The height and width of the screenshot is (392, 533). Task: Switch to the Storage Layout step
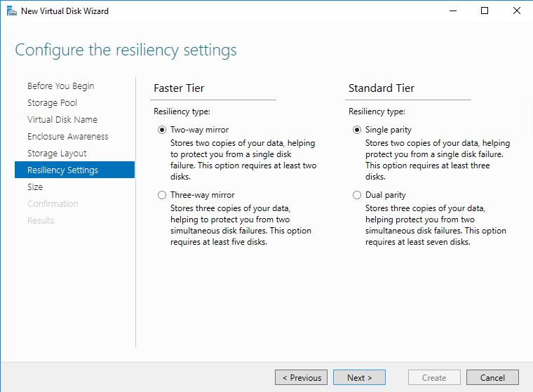coord(57,154)
